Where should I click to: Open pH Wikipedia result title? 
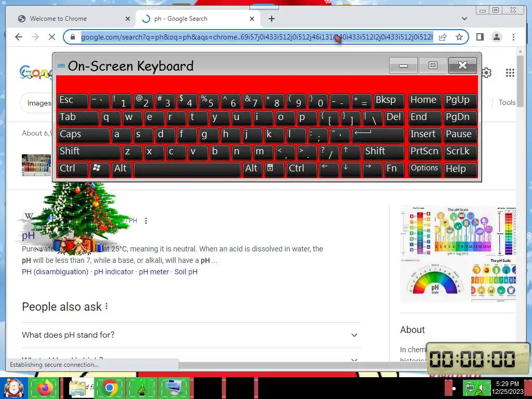coord(28,235)
